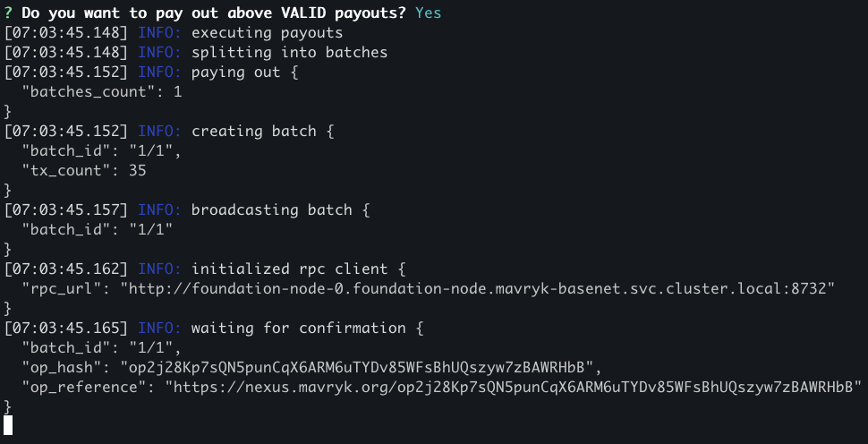Click the 07:03:45.165 timestamp

click(x=66, y=327)
